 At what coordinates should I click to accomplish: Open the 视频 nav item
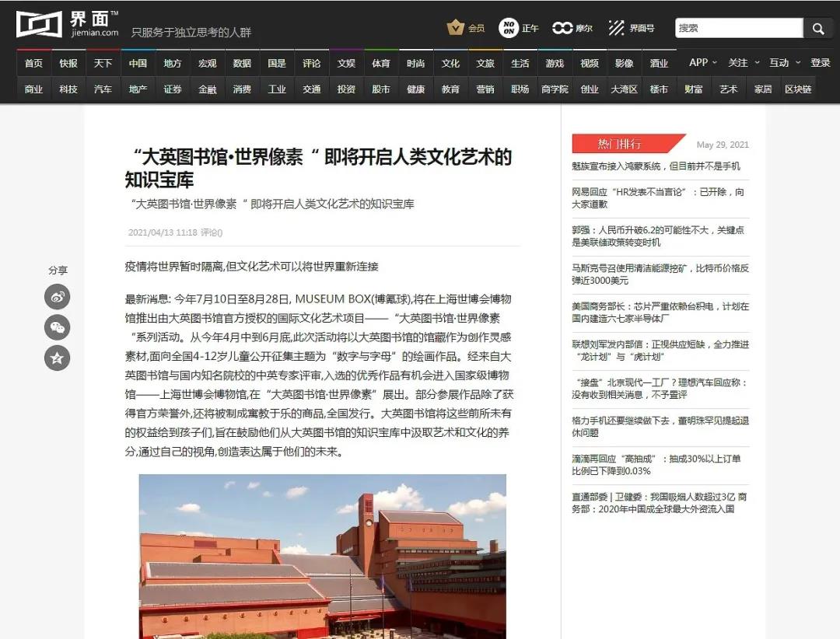[x=590, y=63]
